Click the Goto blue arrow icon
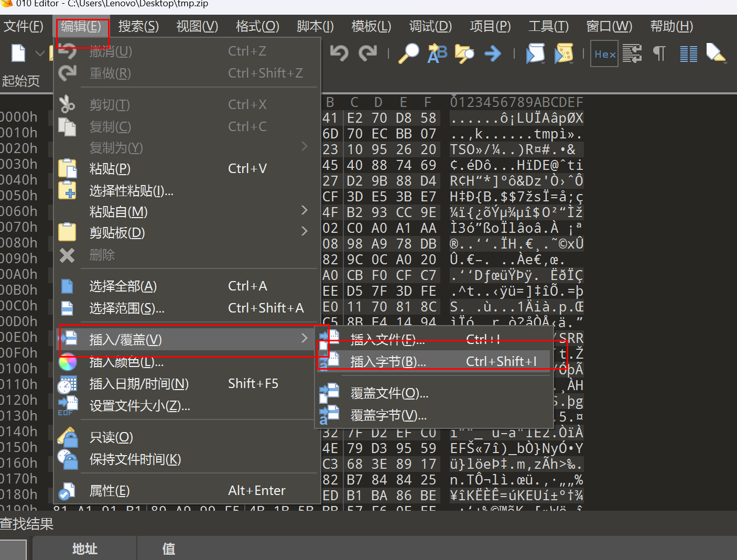Screen dimensions: 737x560 tap(492, 53)
